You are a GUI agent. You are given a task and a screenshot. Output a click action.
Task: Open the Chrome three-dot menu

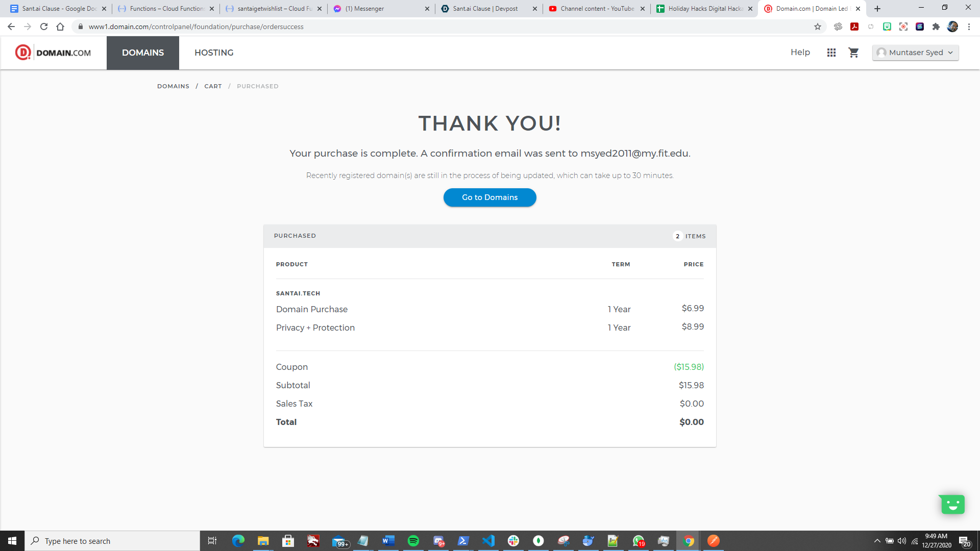click(x=969, y=27)
